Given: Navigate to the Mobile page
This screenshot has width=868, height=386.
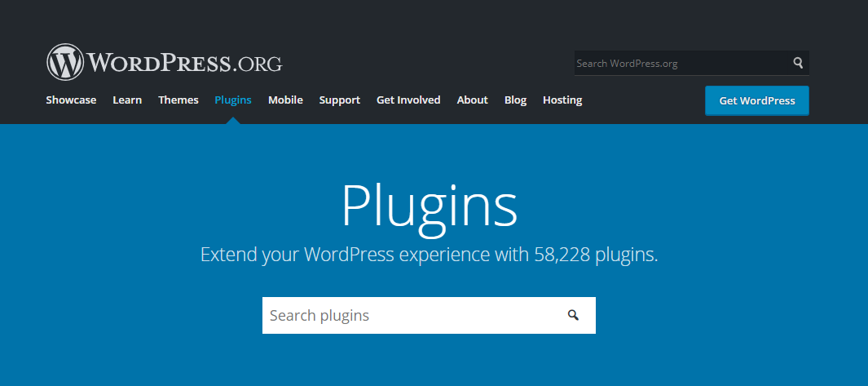Looking at the screenshot, I should pyautogui.click(x=285, y=100).
